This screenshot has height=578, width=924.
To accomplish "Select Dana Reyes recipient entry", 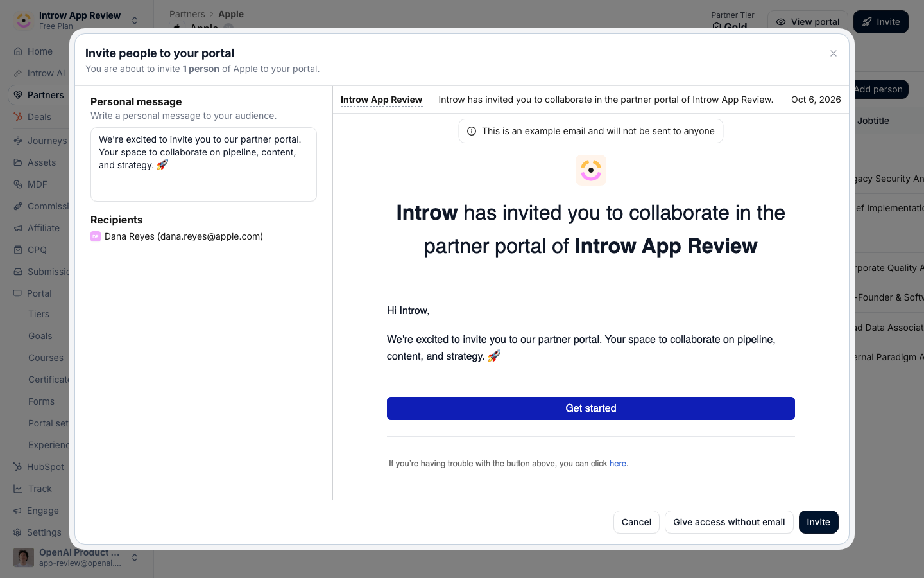I will [177, 236].
